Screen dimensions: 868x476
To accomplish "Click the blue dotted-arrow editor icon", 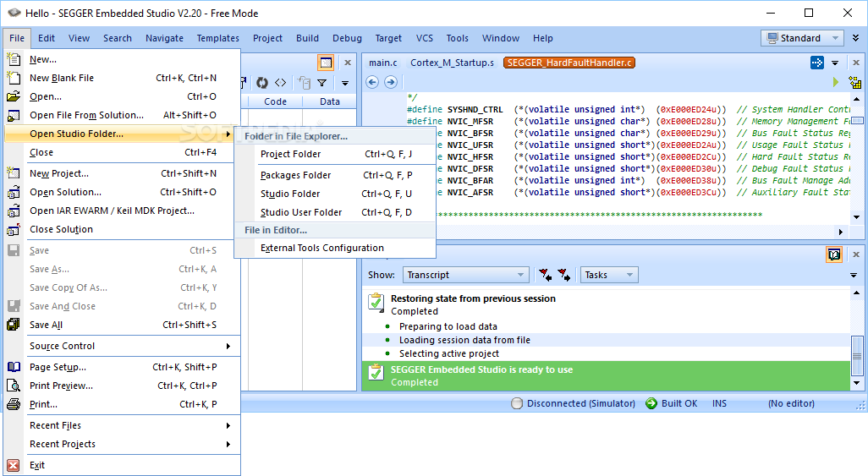I will click(817, 63).
